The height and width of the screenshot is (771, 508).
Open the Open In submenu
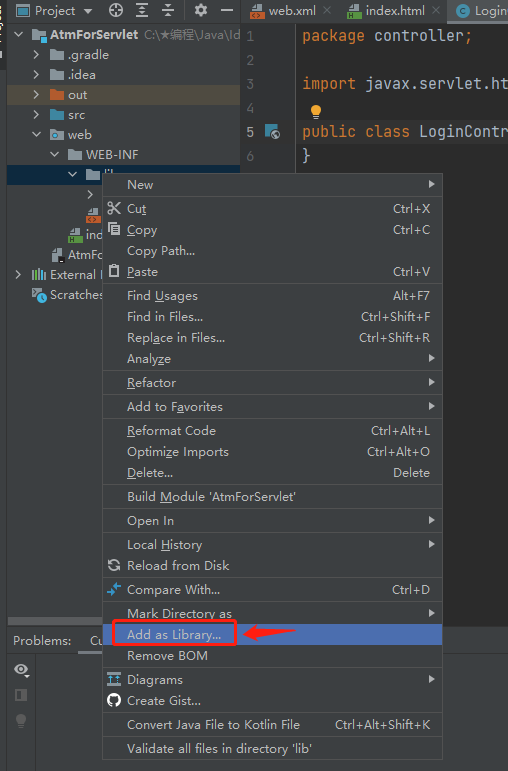(272, 521)
